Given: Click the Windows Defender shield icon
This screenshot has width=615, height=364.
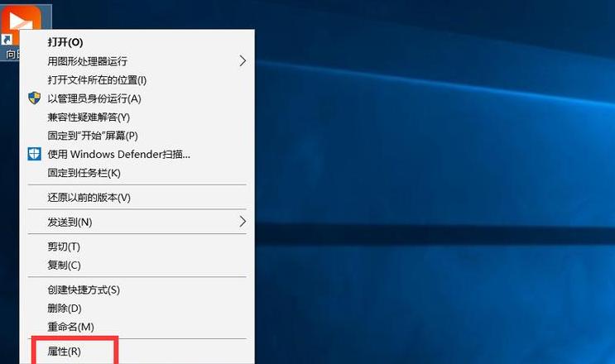Looking at the screenshot, I should pyautogui.click(x=35, y=154).
